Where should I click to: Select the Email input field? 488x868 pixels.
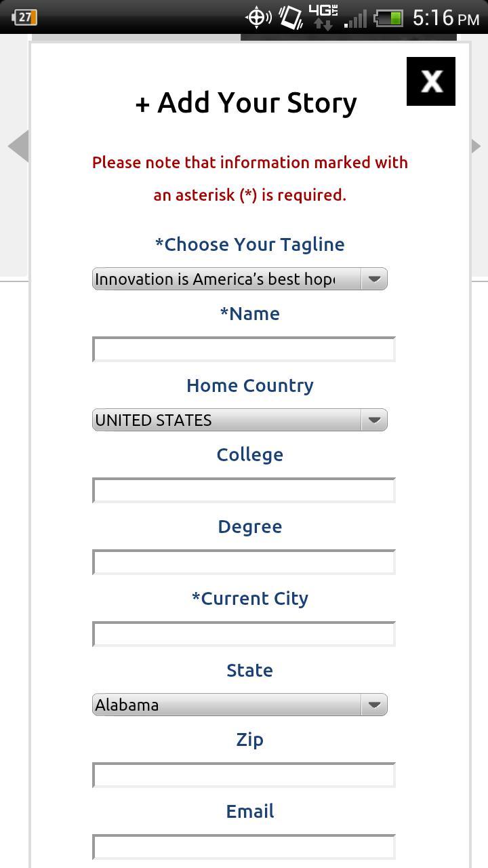[243, 846]
